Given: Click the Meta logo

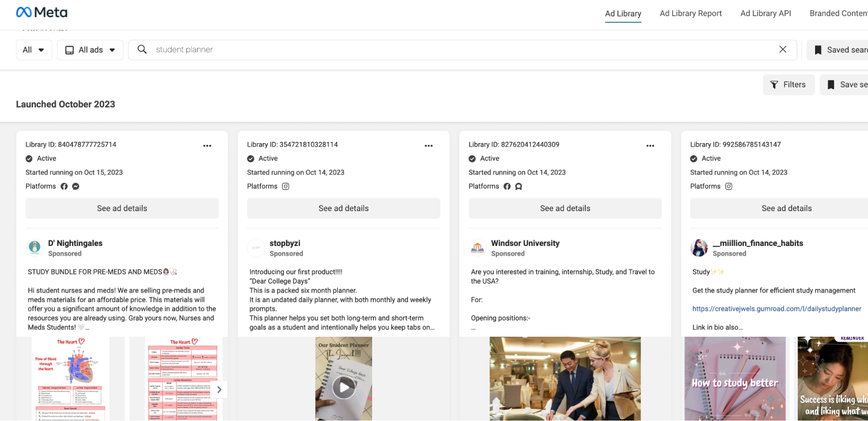Looking at the screenshot, I should (42, 13).
